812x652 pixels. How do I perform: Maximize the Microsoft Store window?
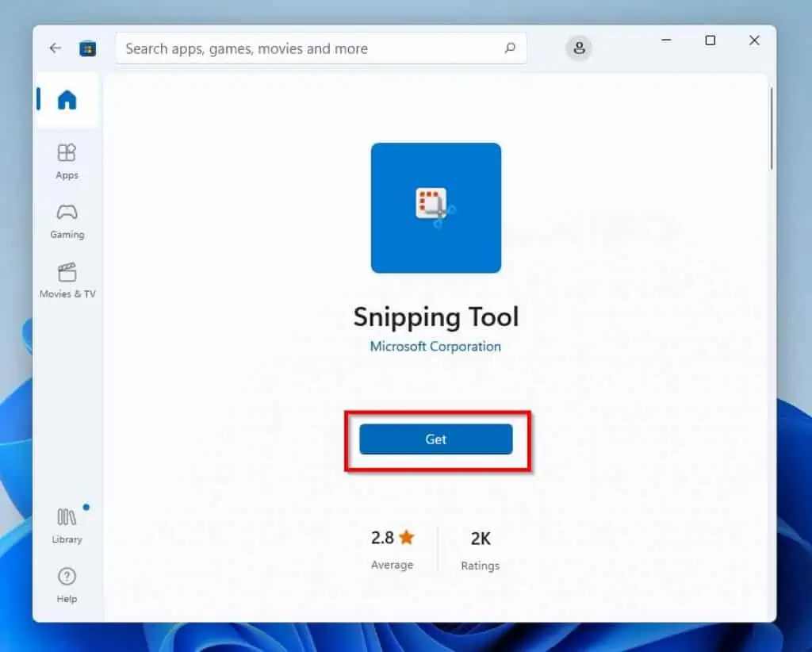[x=710, y=40]
